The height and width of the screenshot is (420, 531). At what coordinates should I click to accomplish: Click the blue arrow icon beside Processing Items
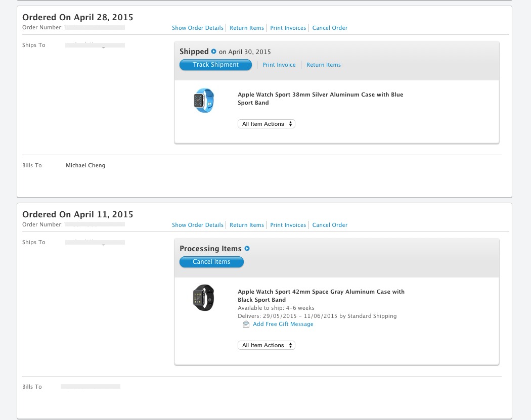247,249
